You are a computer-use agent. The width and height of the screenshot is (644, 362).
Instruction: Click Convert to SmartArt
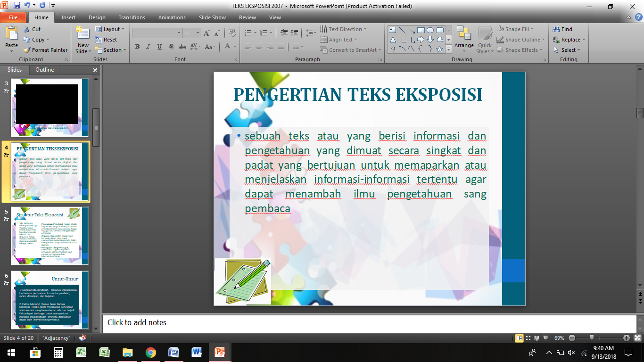click(351, 50)
